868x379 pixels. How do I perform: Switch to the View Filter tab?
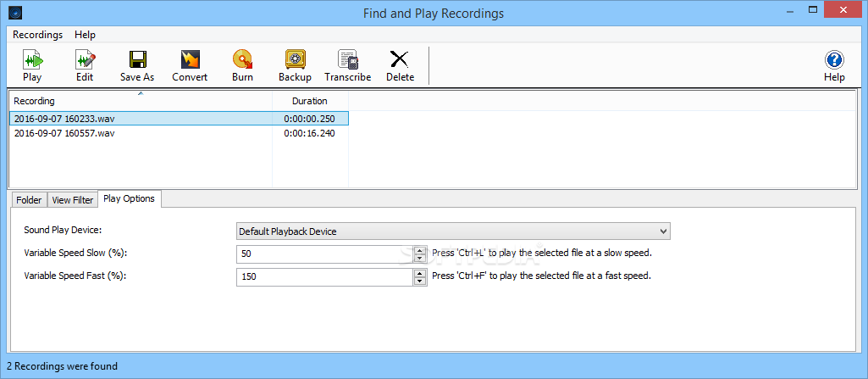[73, 200]
